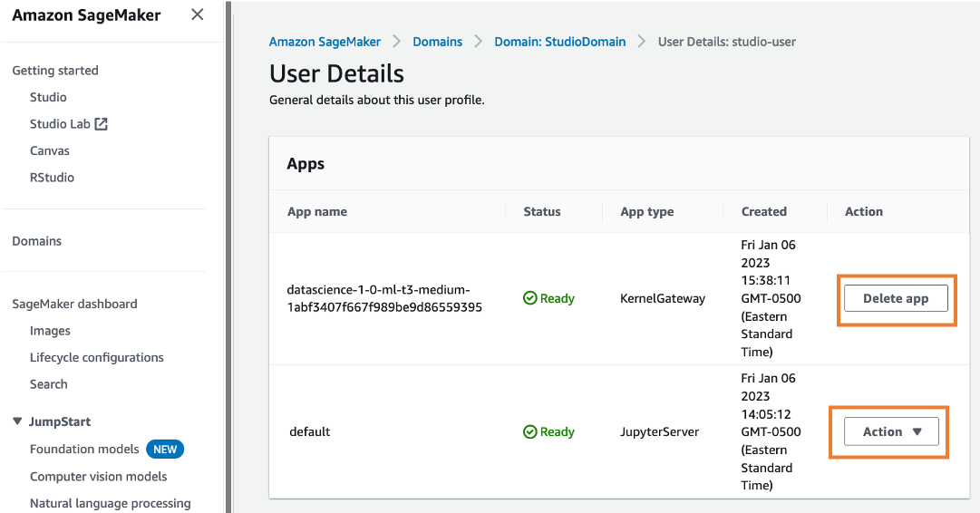Click Delete app for the datascience app
This screenshot has height=513, width=980.
pos(895,298)
